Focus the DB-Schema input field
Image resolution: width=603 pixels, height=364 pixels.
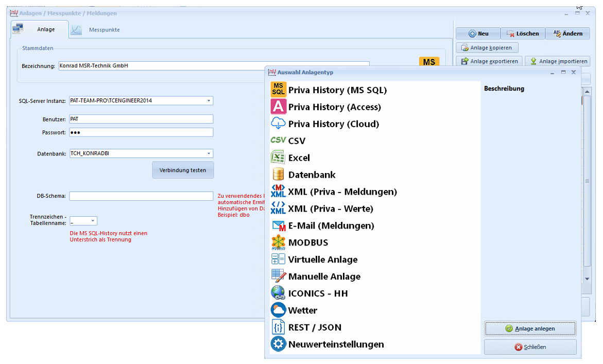coord(141,196)
